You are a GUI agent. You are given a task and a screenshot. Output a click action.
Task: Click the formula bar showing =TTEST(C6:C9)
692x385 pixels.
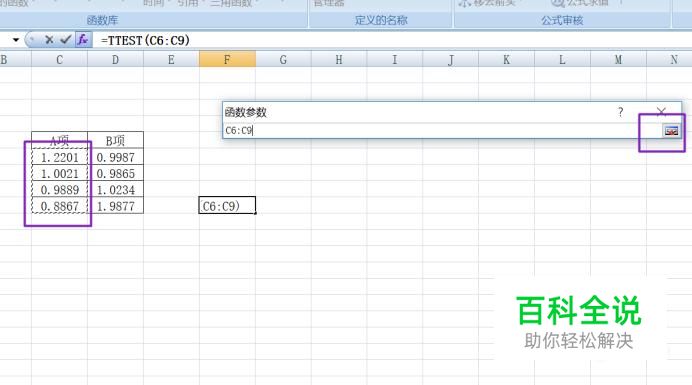coord(393,40)
